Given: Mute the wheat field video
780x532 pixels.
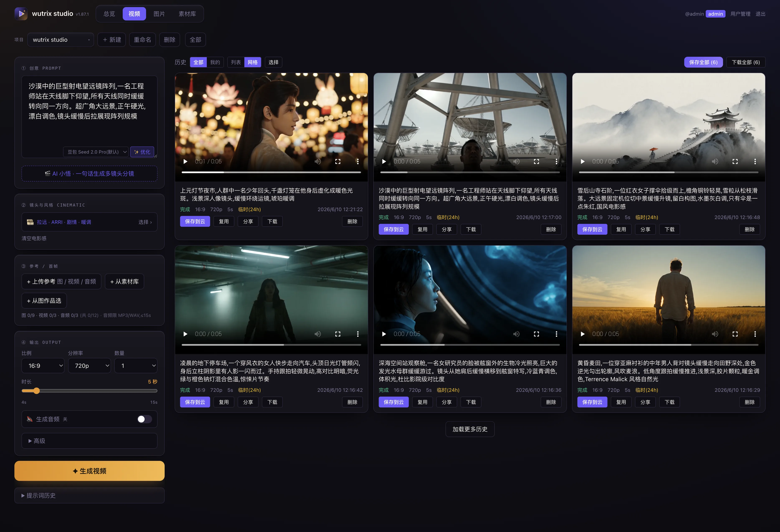Looking at the screenshot, I should pos(715,334).
